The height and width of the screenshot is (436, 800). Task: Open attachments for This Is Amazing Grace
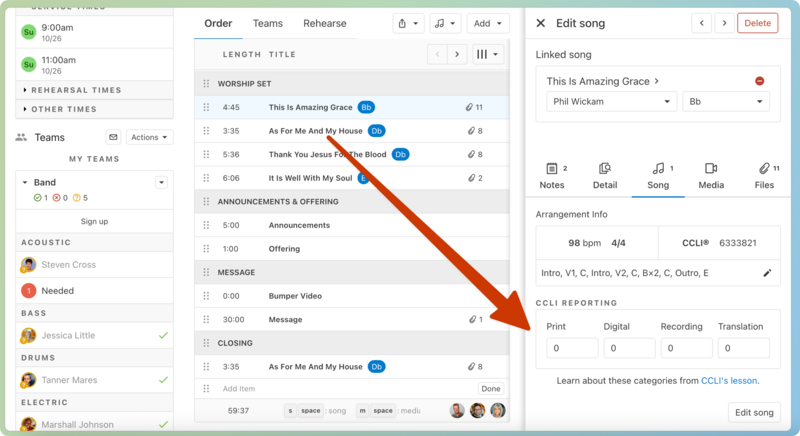coord(474,107)
